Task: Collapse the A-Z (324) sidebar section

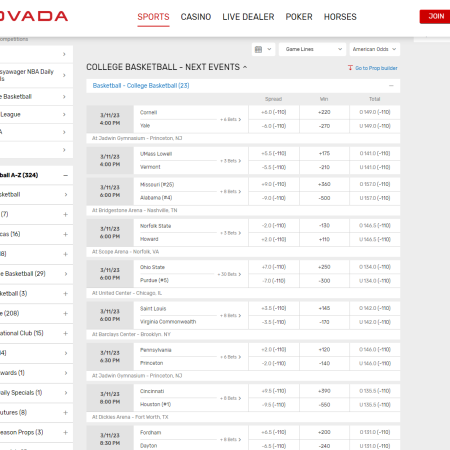Action: click(x=66, y=175)
